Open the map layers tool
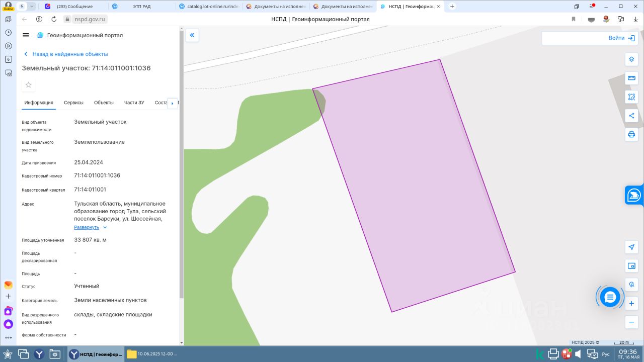The height and width of the screenshot is (362, 644). (x=631, y=59)
